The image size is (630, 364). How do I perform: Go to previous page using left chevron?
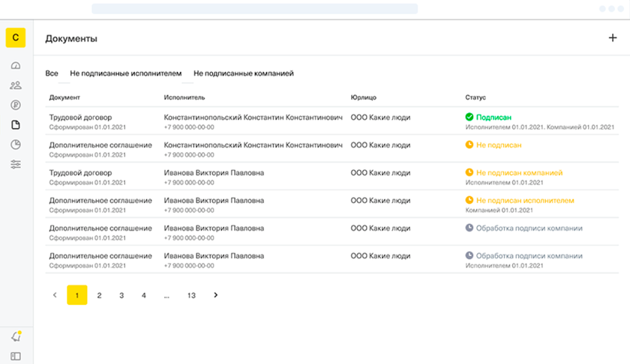click(x=55, y=295)
